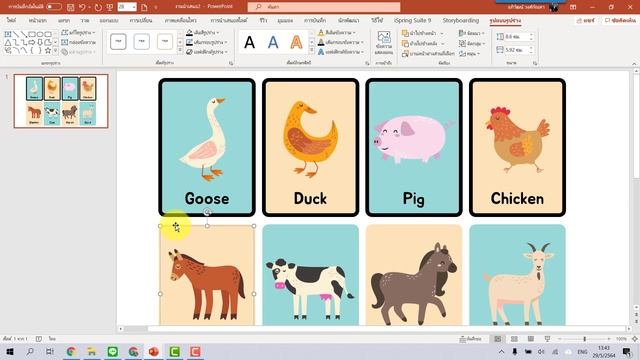Image resolution: width=640 pixels, height=360 pixels.
Task: Select the triangle shape in shapes gallery
Action: point(8,42)
